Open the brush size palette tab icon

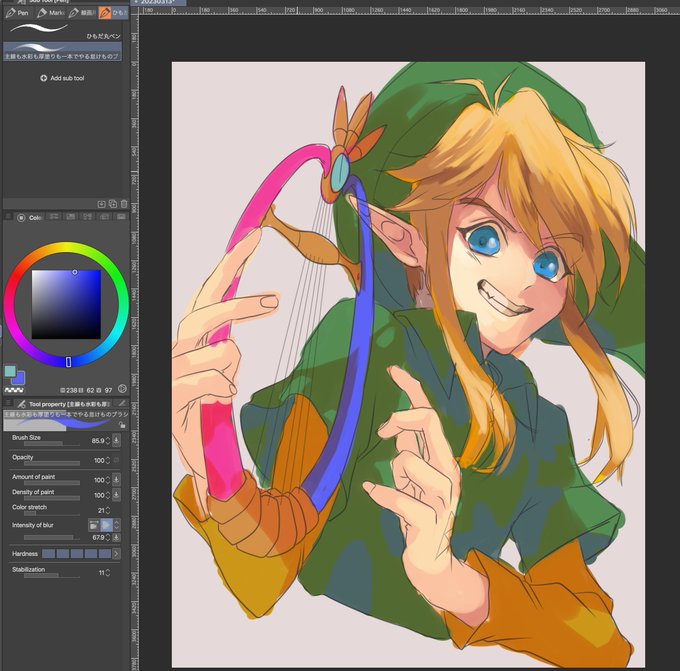[x=122, y=403]
